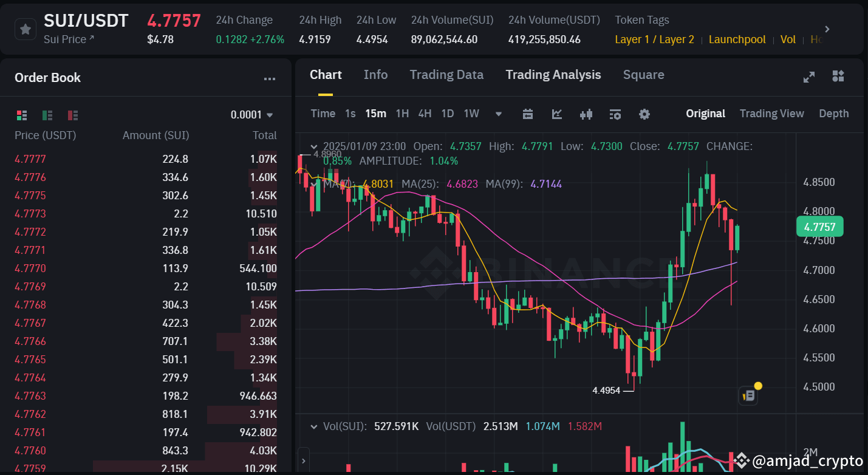Open chart layout grid icon

[x=838, y=76]
